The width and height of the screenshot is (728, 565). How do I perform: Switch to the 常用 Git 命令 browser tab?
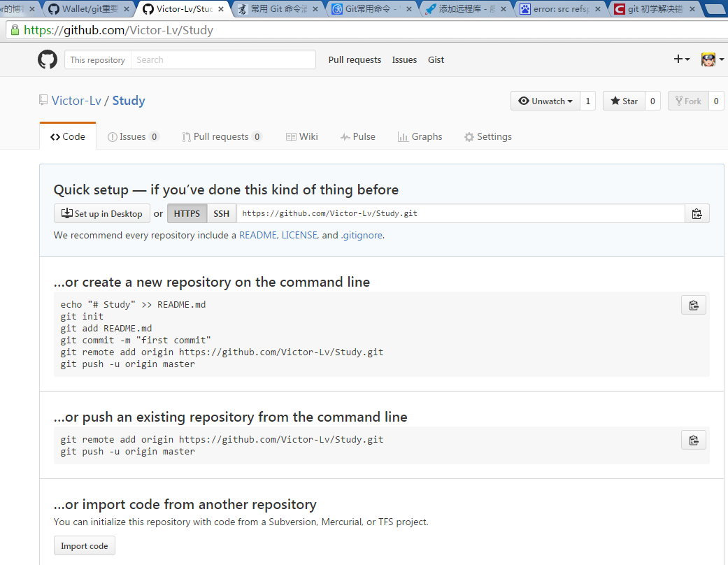tap(278, 9)
